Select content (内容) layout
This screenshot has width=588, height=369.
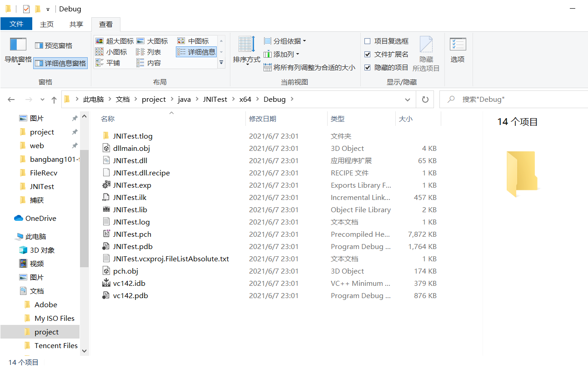tap(149, 63)
